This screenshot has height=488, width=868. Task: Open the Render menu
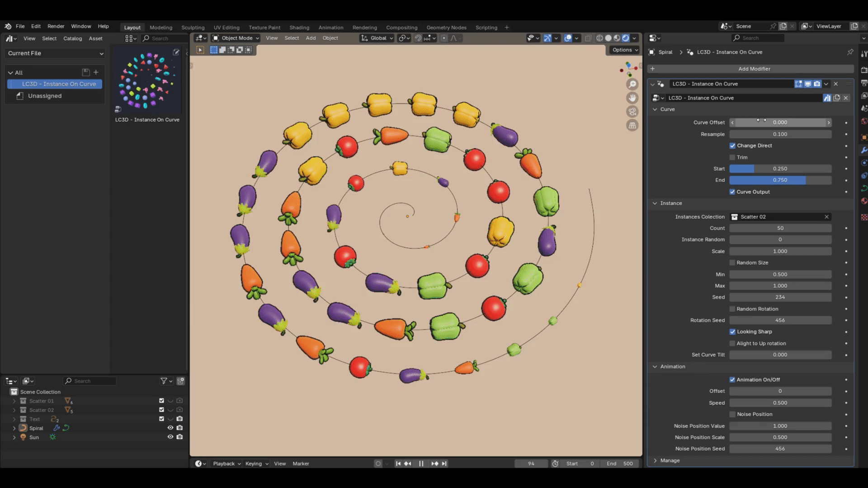[x=56, y=26]
